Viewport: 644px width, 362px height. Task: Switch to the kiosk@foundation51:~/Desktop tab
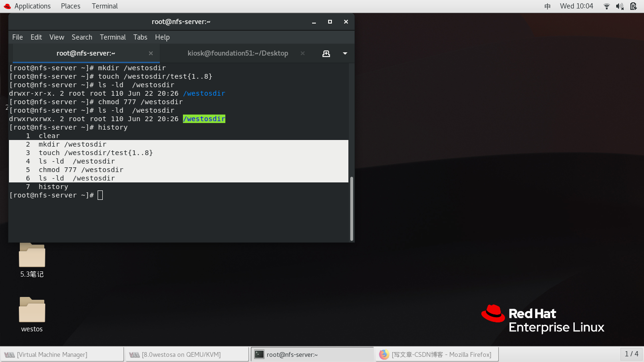tap(238, 53)
